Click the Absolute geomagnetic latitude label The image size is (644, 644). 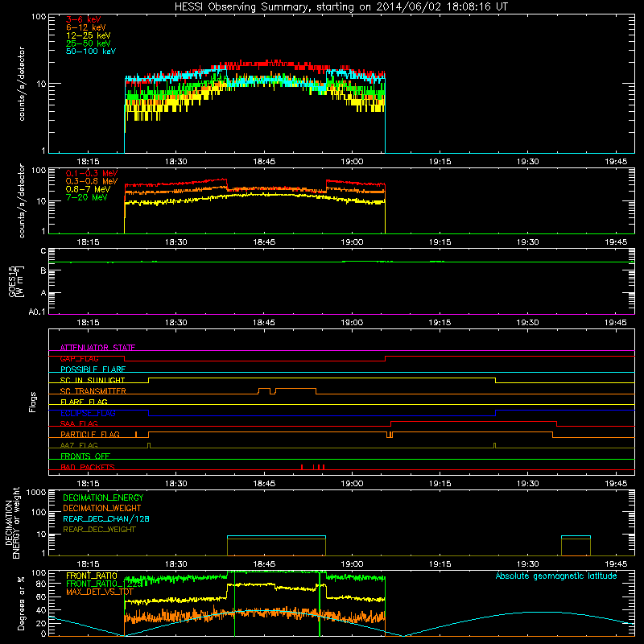coord(556,576)
